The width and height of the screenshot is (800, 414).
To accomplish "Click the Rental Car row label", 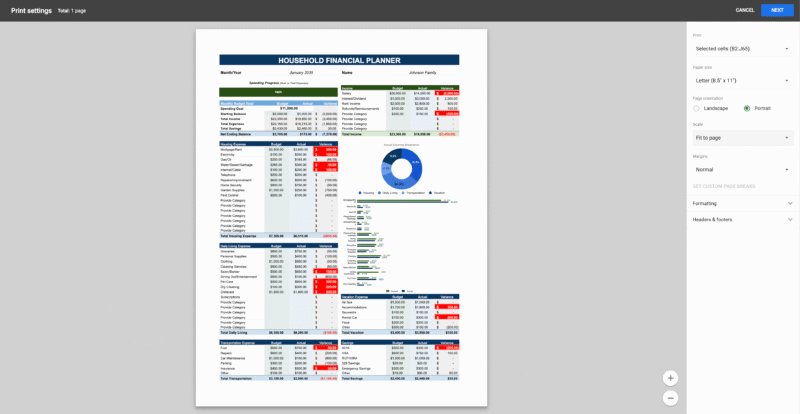I will click(x=349, y=317).
